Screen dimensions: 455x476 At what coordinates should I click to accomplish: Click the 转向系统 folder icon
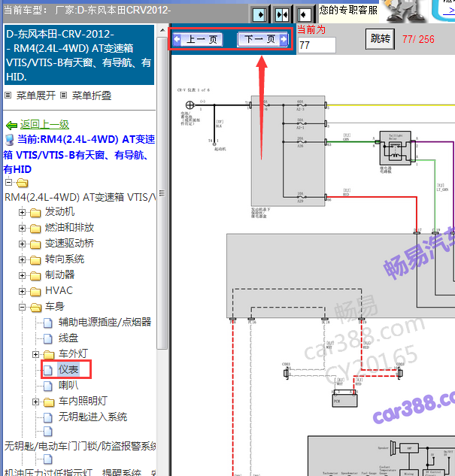coord(35,260)
